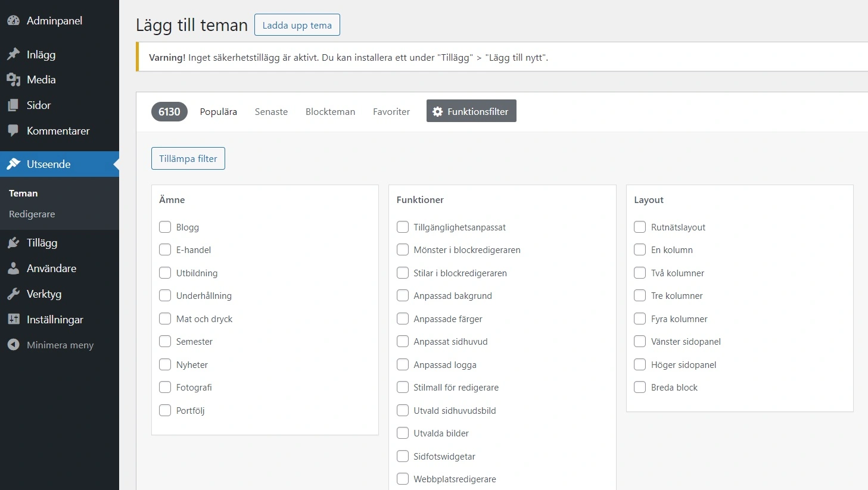Toggle the Anpassat sidhuvud checkbox
The height and width of the screenshot is (490, 868).
pos(403,341)
